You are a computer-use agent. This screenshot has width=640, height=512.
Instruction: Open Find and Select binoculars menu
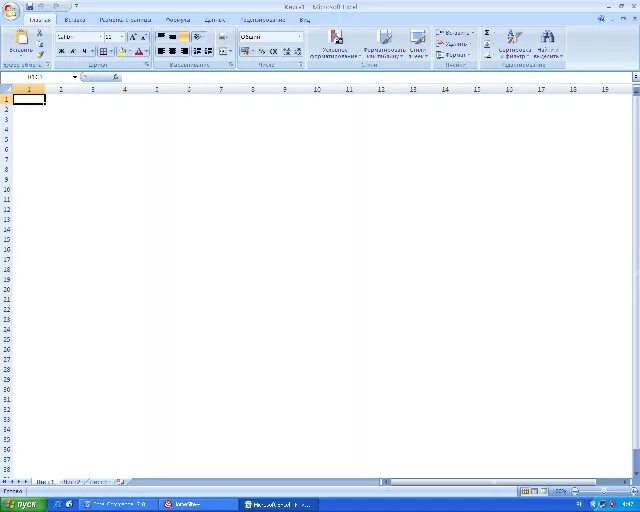click(x=548, y=44)
